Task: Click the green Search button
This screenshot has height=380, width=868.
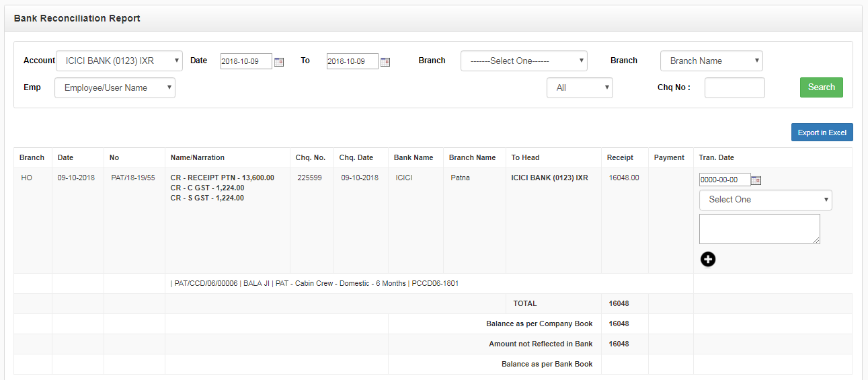Action: click(821, 87)
